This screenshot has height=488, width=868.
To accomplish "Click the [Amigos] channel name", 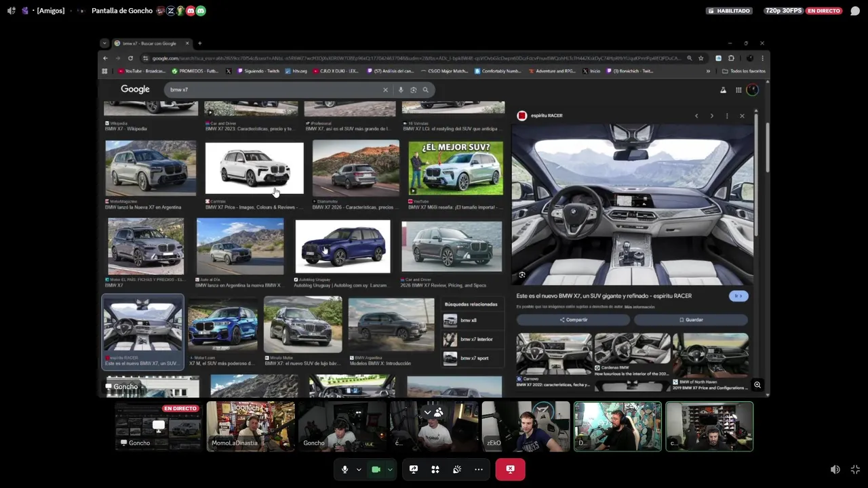I will [50, 11].
